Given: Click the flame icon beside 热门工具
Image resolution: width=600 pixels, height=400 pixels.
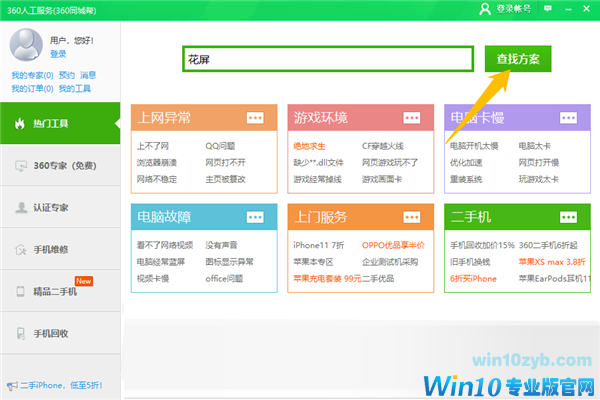Looking at the screenshot, I should (x=20, y=124).
